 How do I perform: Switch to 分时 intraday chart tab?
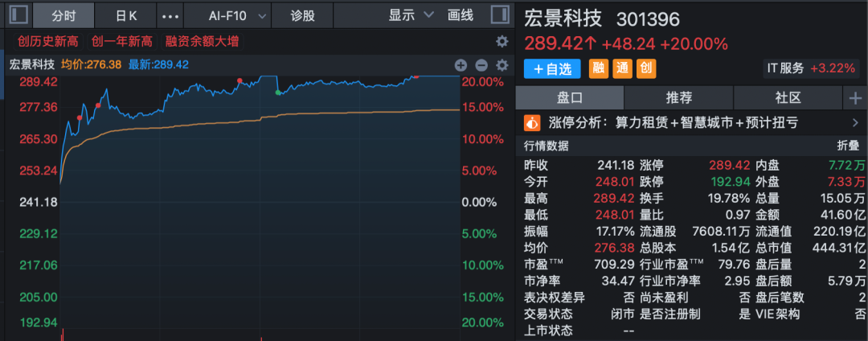[63, 15]
